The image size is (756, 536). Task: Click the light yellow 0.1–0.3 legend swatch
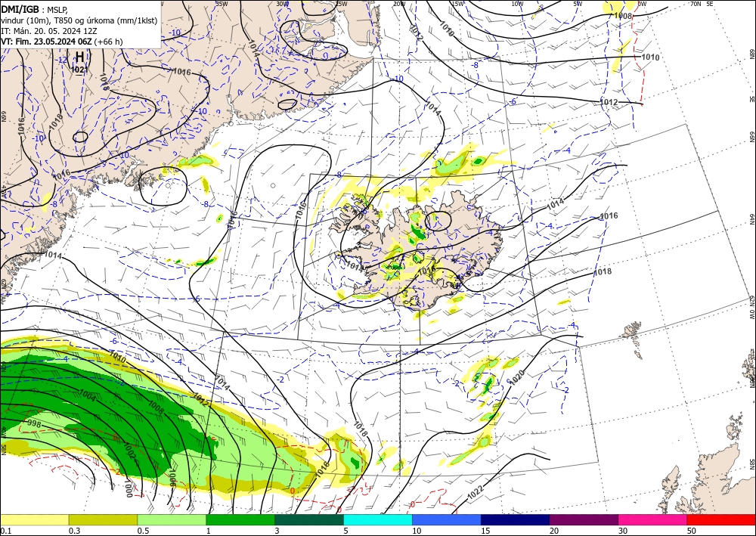tap(34, 519)
